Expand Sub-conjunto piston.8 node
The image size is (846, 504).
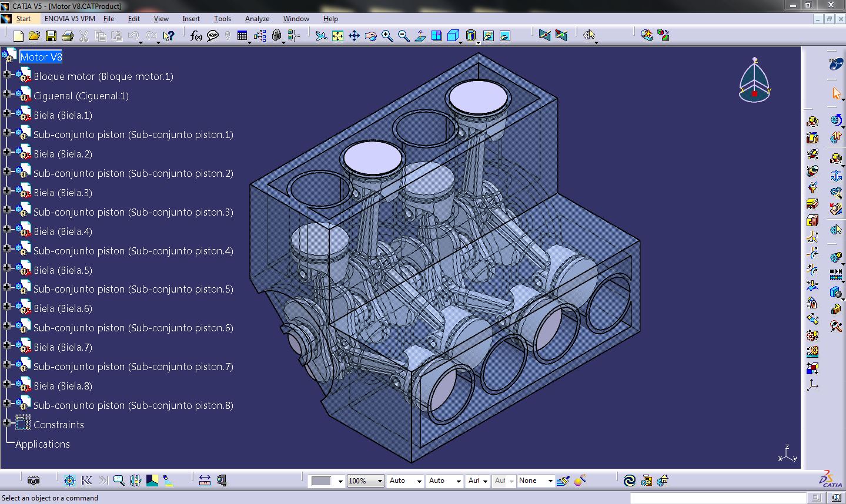(x=6, y=404)
